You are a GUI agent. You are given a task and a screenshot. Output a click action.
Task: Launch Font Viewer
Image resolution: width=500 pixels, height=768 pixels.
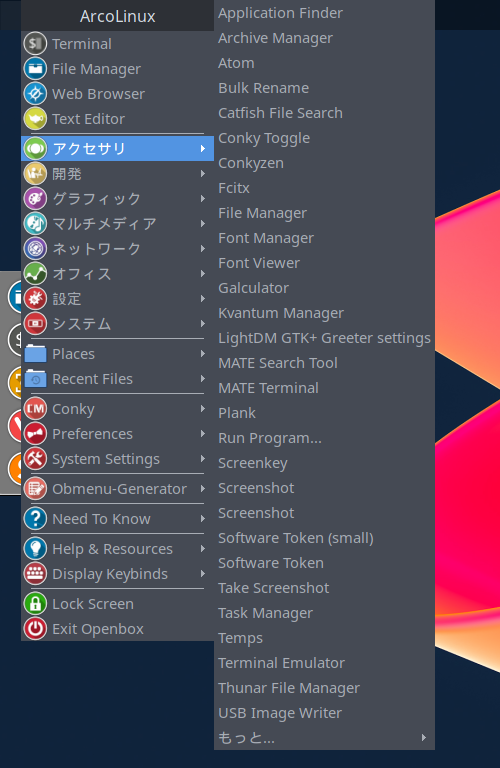pyautogui.click(x=324, y=263)
